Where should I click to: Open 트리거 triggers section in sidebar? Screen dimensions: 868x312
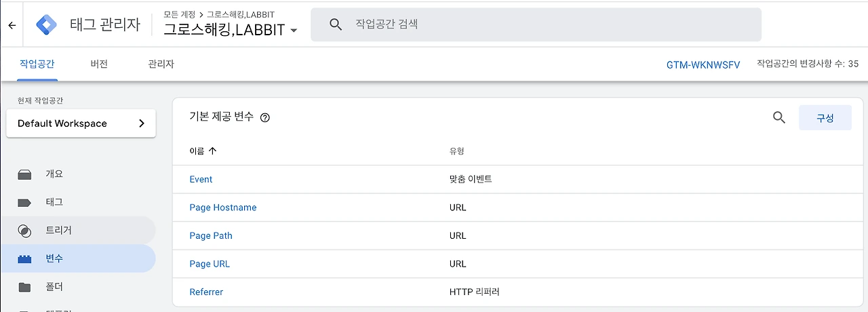pos(58,230)
